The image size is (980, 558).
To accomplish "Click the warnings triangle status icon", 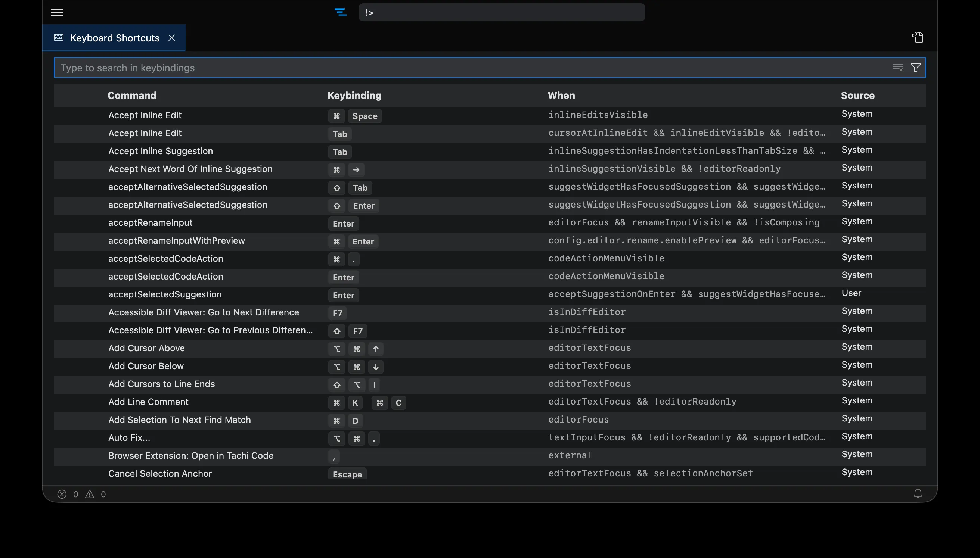I will [90, 494].
